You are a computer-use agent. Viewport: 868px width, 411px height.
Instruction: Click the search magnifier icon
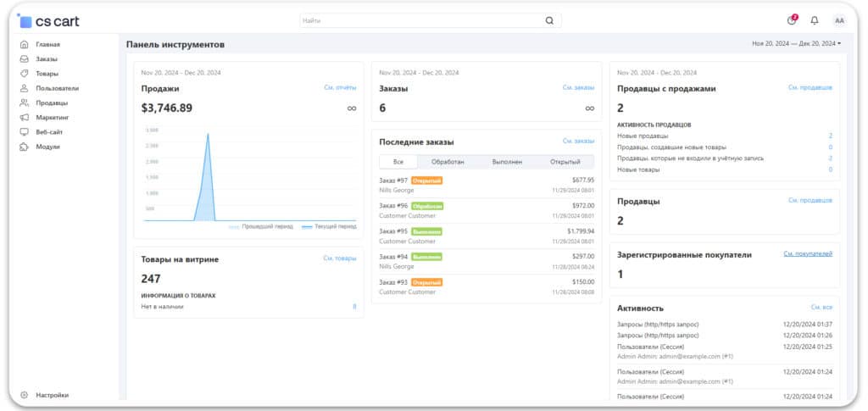tap(549, 20)
